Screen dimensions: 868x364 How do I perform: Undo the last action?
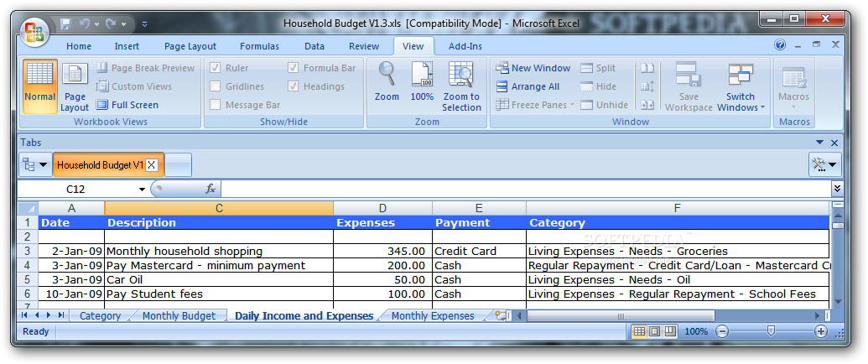pyautogui.click(x=85, y=23)
